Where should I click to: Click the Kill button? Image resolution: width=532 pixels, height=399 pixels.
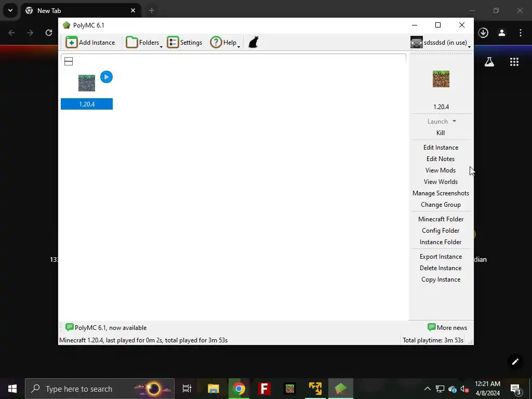point(441,133)
